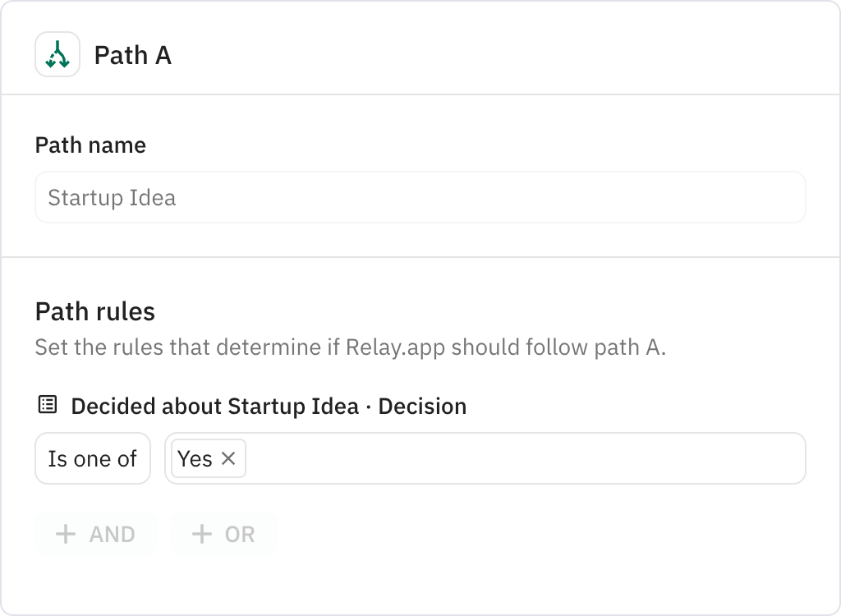Select the 'Decided about Startup Idea · Decision' label
Viewport: 841px width, 616px height.
coord(269,405)
